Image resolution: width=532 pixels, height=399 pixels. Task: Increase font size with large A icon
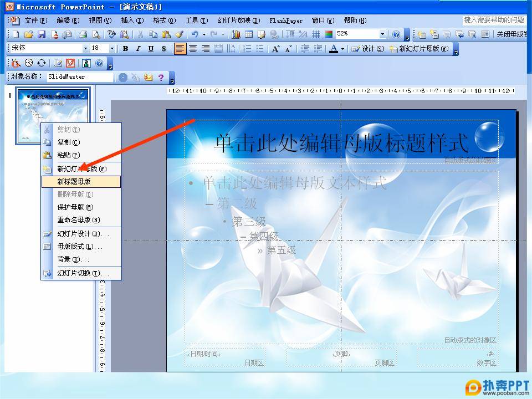275,49
